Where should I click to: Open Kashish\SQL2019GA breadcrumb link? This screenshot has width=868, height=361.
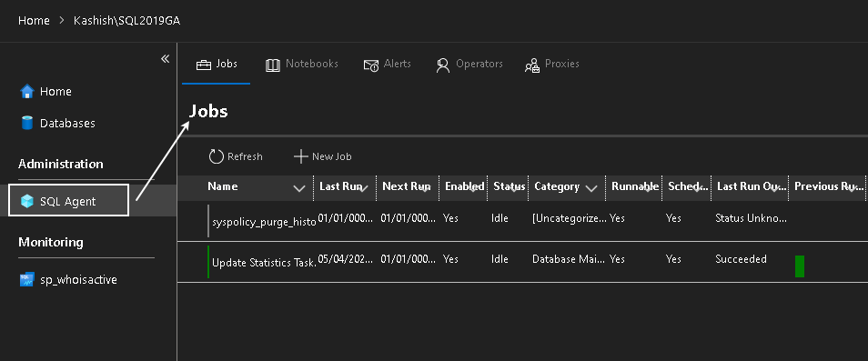tap(126, 20)
